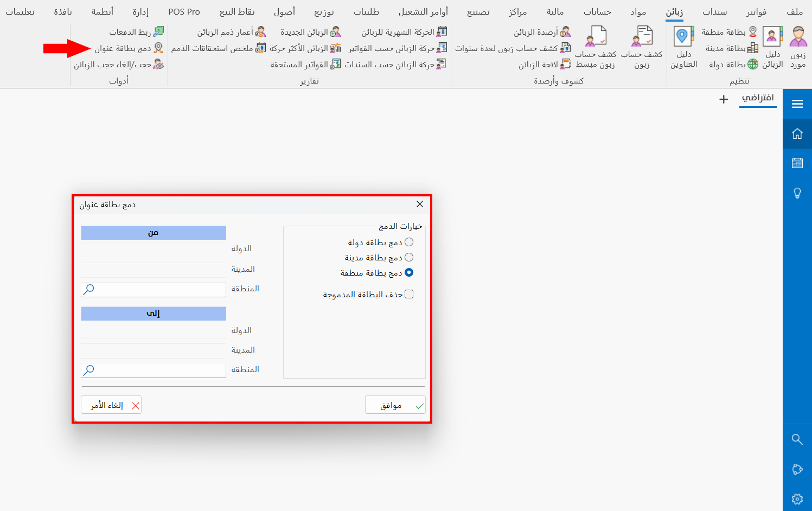
Task: Open the hamburger menu in the sidebar
Action: pos(797,104)
